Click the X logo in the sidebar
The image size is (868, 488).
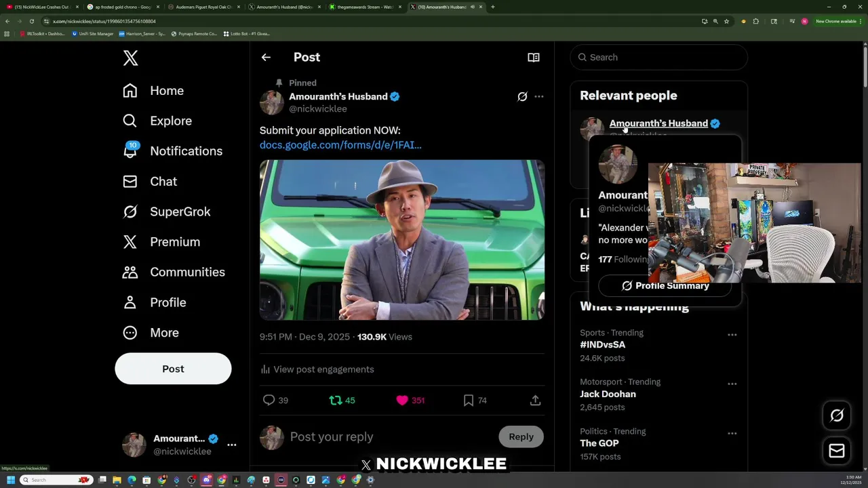tap(131, 58)
